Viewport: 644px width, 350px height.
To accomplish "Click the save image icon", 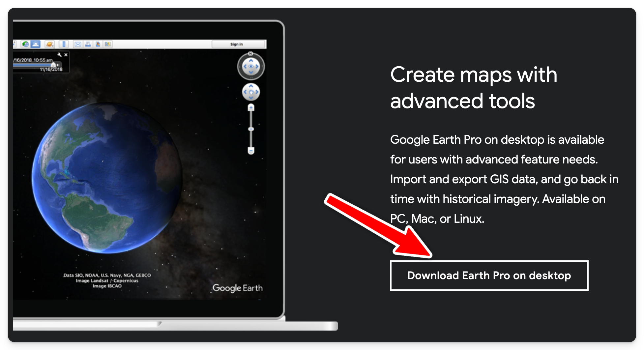I will pos(98,44).
